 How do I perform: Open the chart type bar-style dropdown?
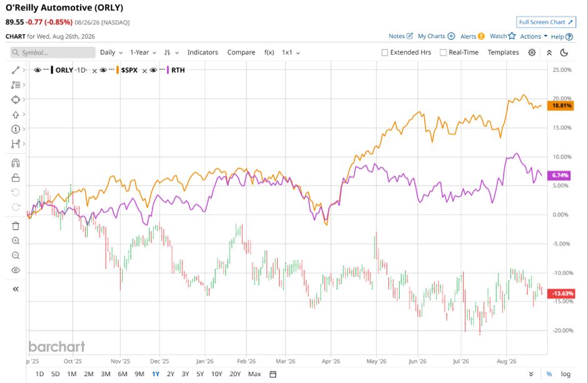[171, 52]
